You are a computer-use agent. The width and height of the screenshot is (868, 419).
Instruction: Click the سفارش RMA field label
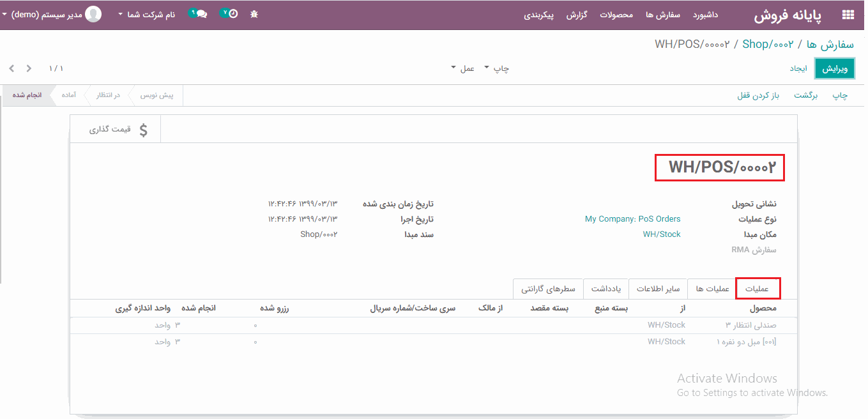pos(754,250)
